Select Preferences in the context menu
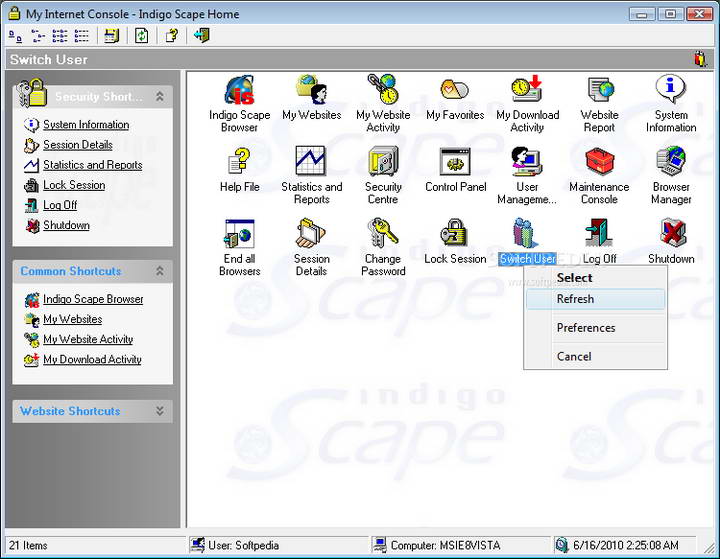The width and height of the screenshot is (720, 559). click(586, 328)
